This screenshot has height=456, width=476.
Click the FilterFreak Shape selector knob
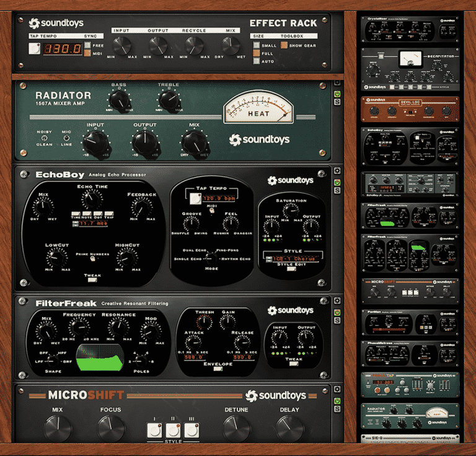[53, 360]
